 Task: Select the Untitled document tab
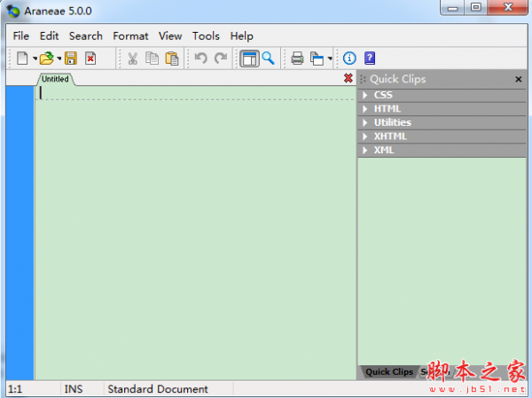click(x=55, y=79)
